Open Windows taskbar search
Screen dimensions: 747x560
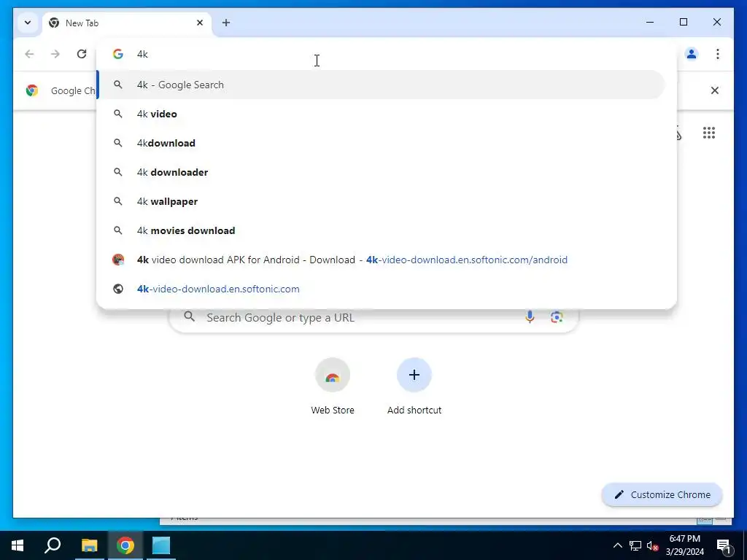click(x=53, y=545)
